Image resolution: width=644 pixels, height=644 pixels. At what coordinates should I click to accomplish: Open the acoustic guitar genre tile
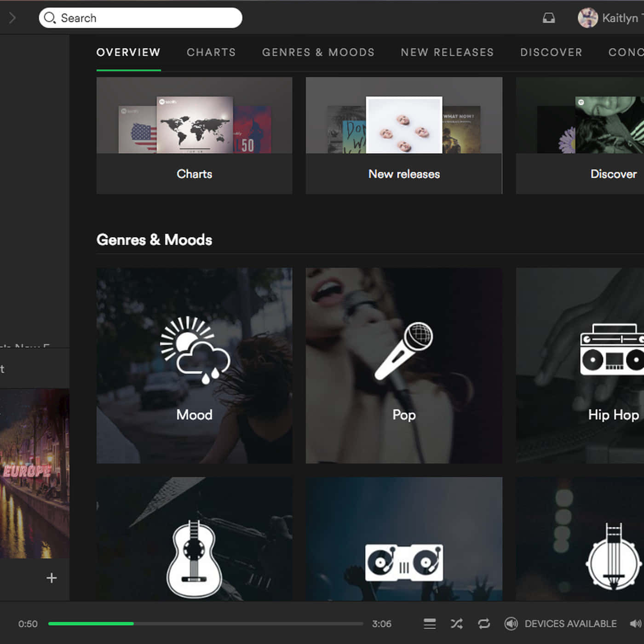click(x=194, y=539)
